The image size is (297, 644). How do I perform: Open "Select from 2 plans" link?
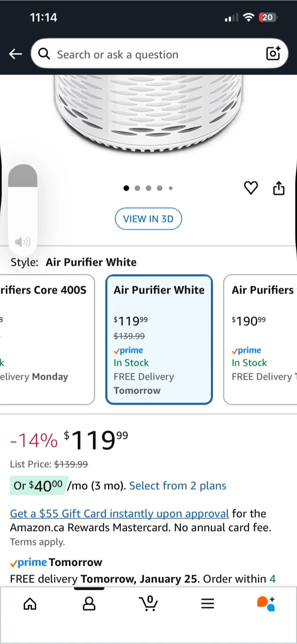[178, 486]
